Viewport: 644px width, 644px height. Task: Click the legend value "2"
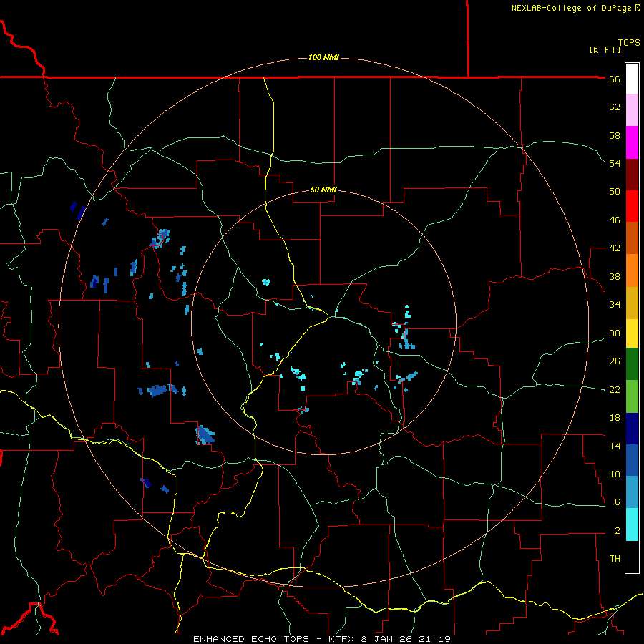pyautogui.click(x=618, y=531)
